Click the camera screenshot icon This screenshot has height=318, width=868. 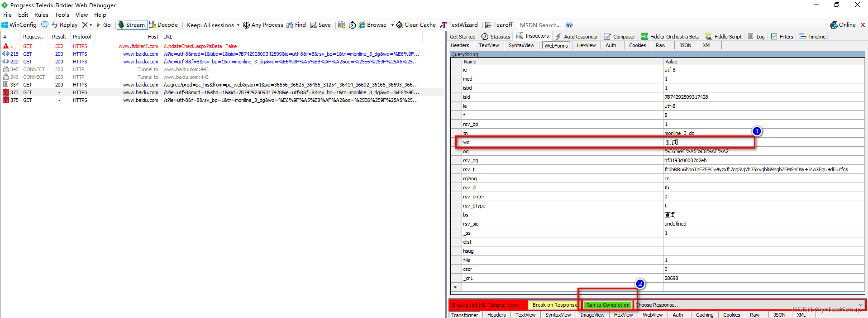point(342,25)
